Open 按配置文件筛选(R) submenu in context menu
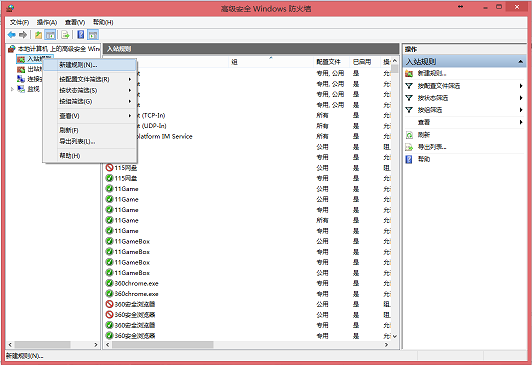The height and width of the screenshot is (365, 532). pos(90,79)
